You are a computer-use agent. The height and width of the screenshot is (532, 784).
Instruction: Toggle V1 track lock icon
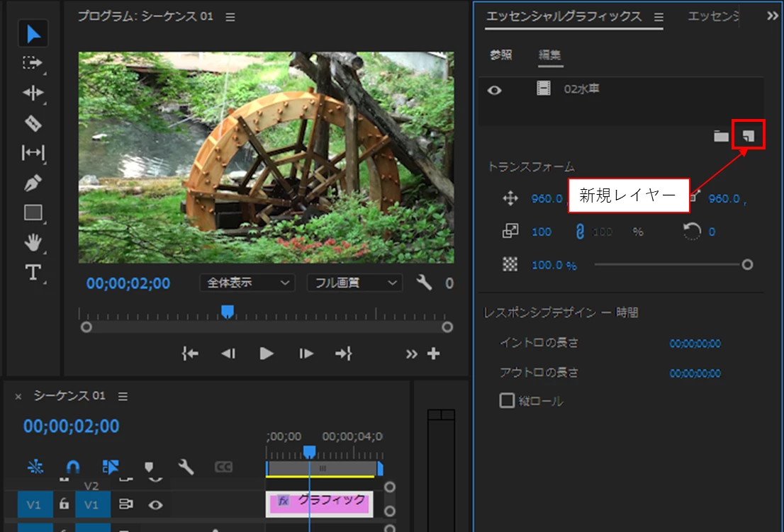tap(64, 504)
